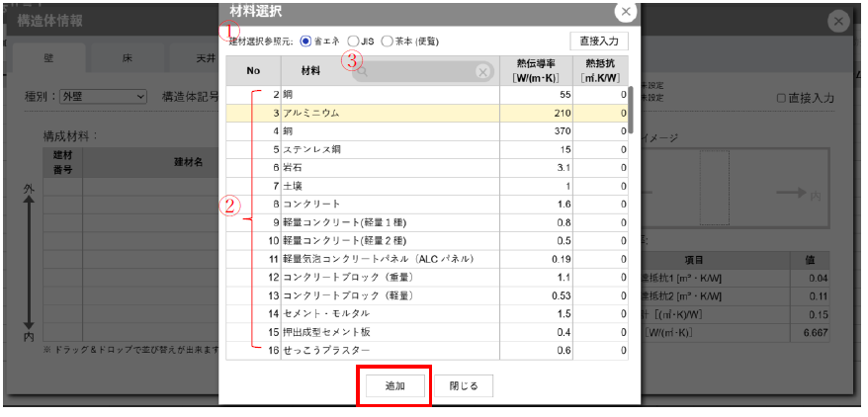Viewport: 868px width, 417px height.
Task: Choose the 茶本 (便覧) radio option
Action: click(x=387, y=42)
